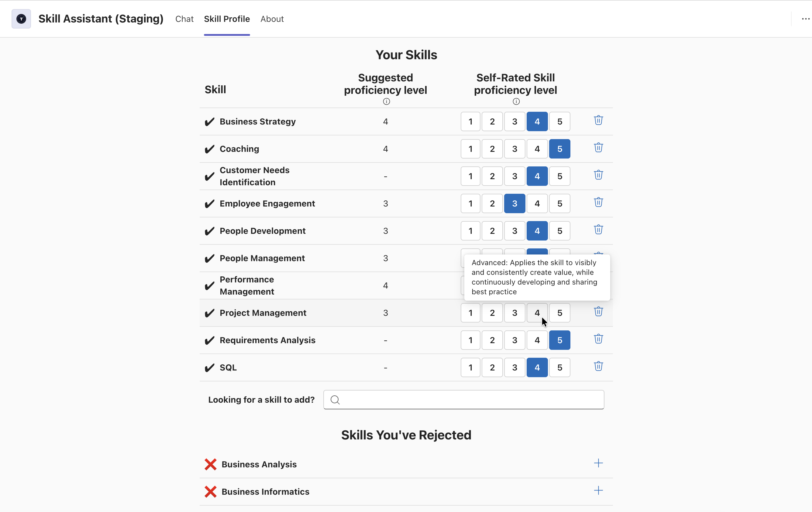Image resolution: width=812 pixels, height=512 pixels.
Task: Remove the SQL skill using its trash icon
Action: click(598, 367)
